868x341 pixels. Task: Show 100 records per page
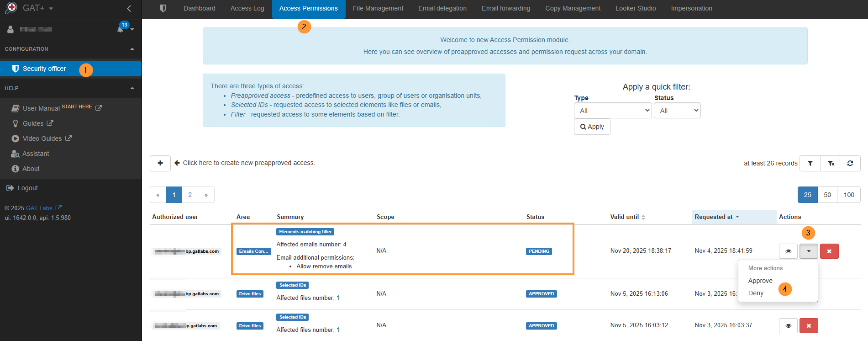click(849, 195)
